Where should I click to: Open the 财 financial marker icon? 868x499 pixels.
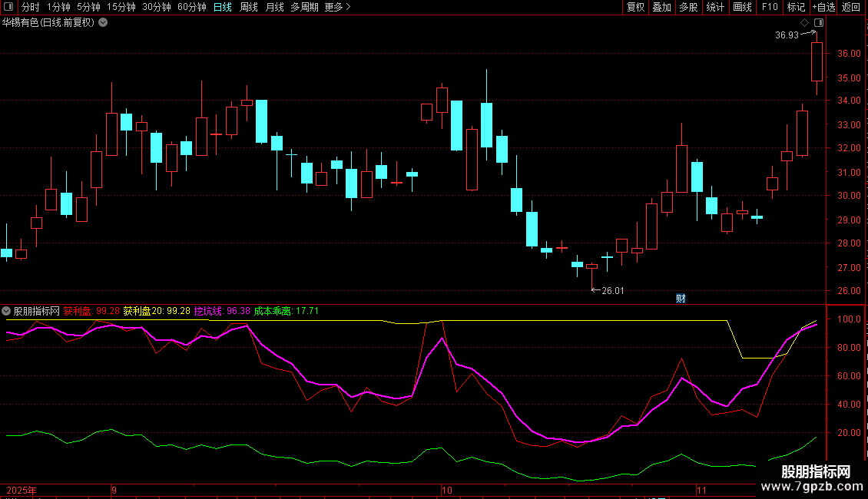(681, 299)
